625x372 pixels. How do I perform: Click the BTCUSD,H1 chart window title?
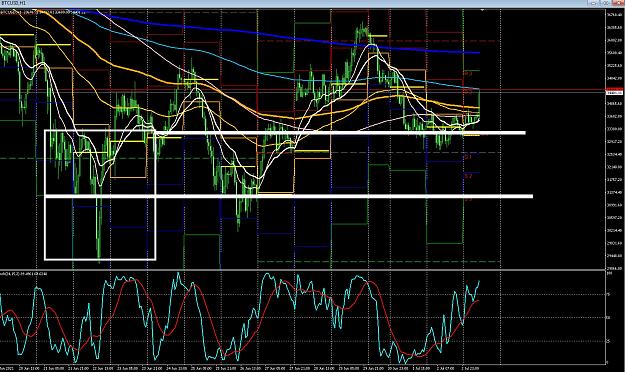14,3
